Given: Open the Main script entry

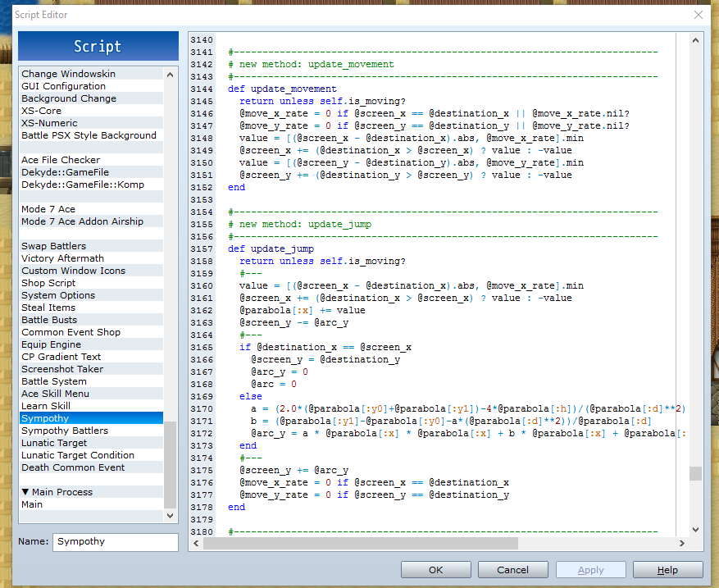Looking at the screenshot, I should [x=33, y=504].
